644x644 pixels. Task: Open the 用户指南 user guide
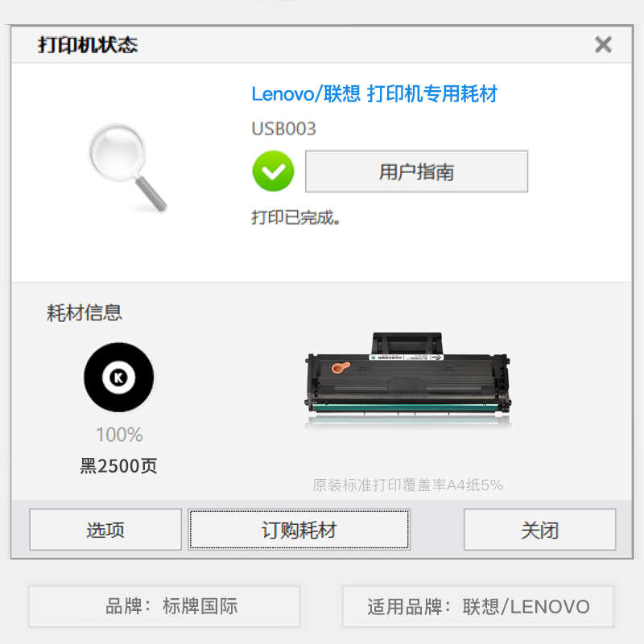click(416, 171)
